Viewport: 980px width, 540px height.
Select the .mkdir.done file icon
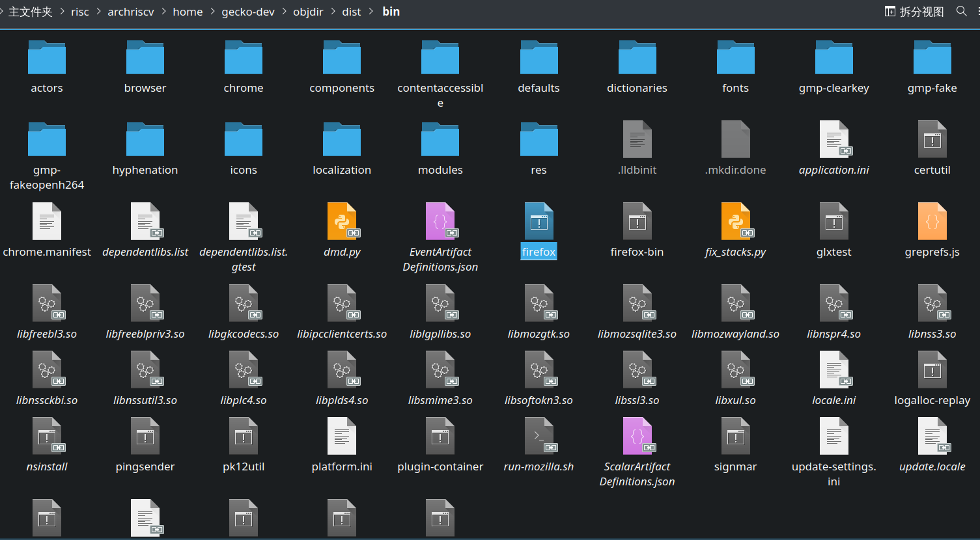click(x=735, y=139)
